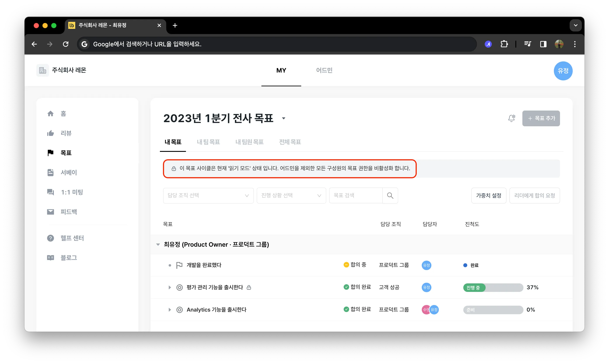This screenshot has width=609, height=364.
Task: Open the 담당 조직 선택 dropdown
Action: [208, 196]
